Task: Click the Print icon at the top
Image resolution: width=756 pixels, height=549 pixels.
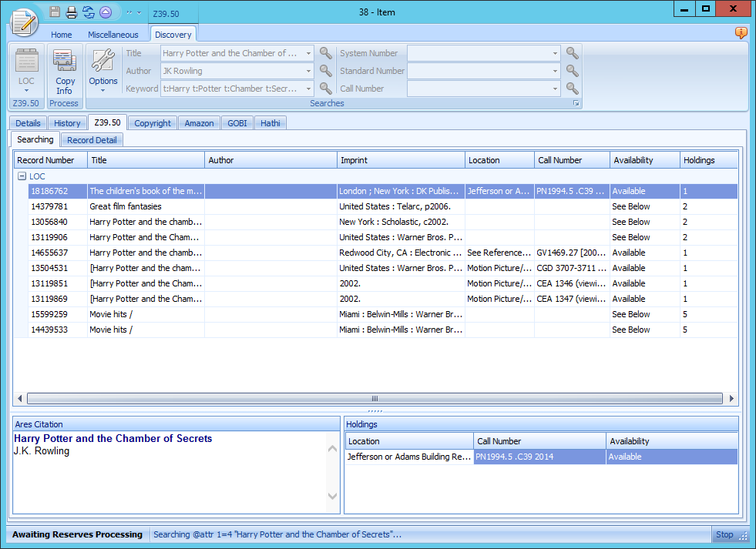Action: pyautogui.click(x=70, y=12)
